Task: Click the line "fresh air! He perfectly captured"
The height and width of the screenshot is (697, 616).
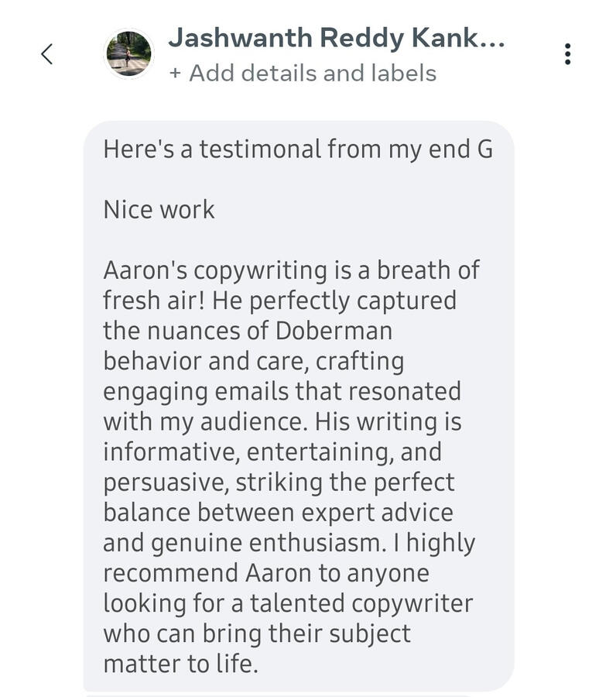Action: pos(279,300)
